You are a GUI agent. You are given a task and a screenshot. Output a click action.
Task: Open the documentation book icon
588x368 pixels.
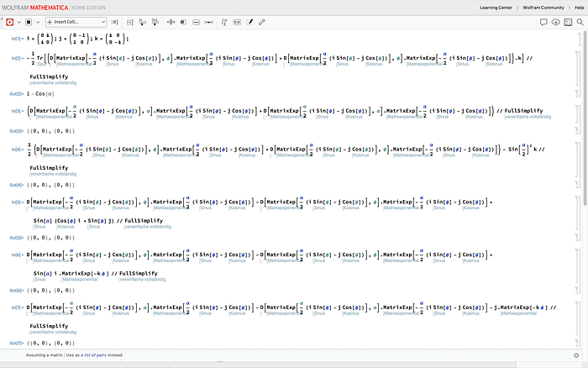568,22
